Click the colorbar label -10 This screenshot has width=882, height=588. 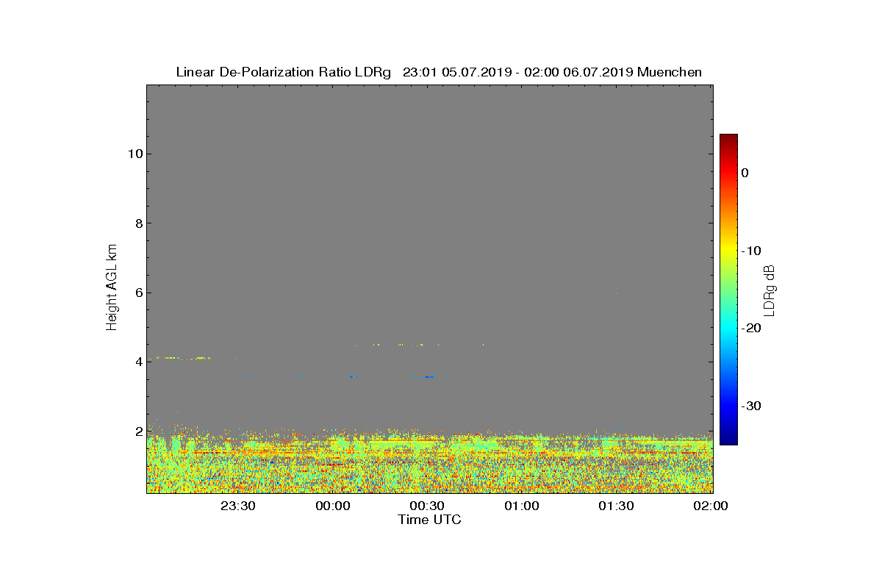pos(750,251)
